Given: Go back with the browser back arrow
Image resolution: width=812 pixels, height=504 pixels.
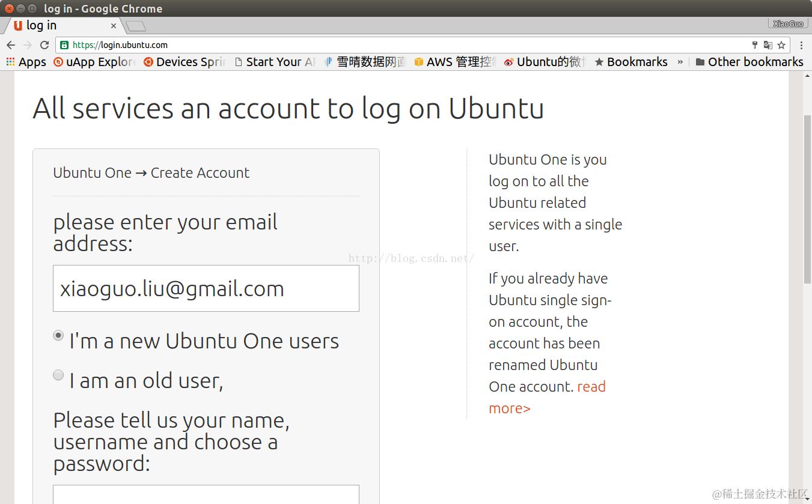Looking at the screenshot, I should [x=10, y=45].
